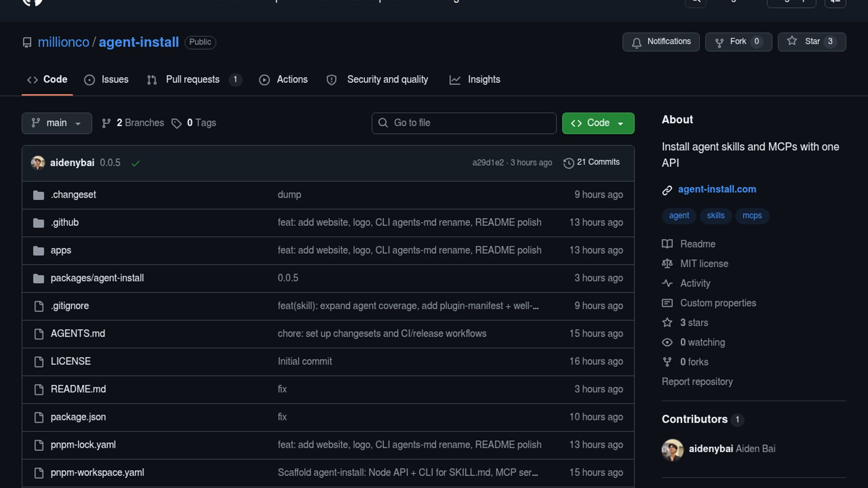The image size is (868, 488).
Task: Open the .changeset folder
Action: [73, 195]
